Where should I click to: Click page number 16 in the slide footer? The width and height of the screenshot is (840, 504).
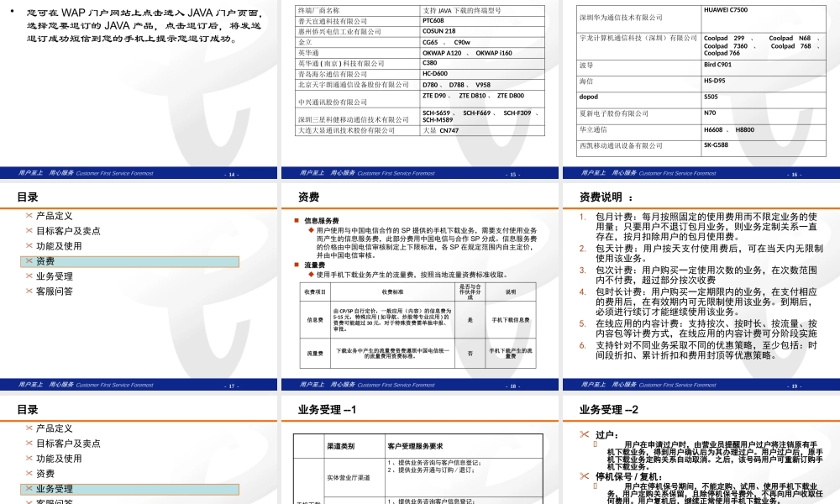[795, 175]
